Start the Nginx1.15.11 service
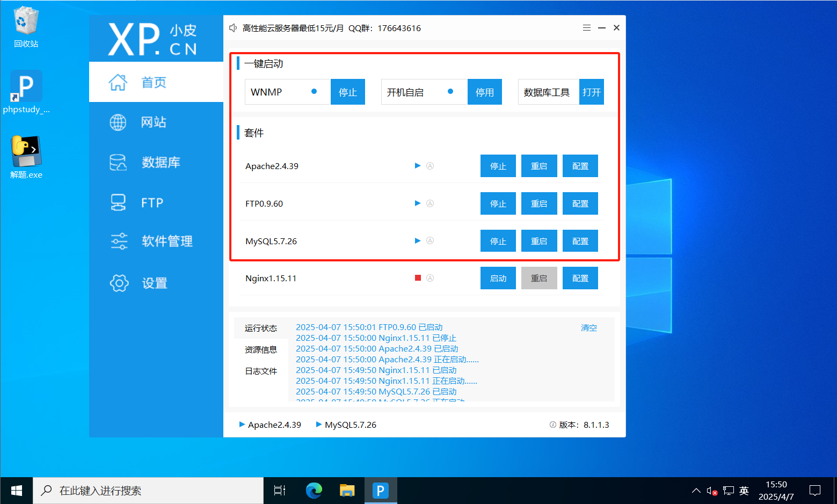Image resolution: width=837 pixels, height=504 pixels. click(x=498, y=278)
